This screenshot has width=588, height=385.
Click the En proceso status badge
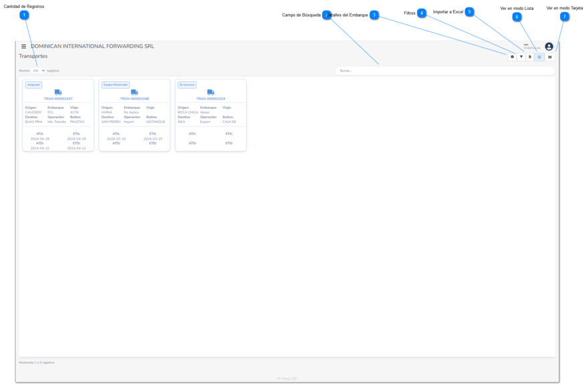pos(187,85)
